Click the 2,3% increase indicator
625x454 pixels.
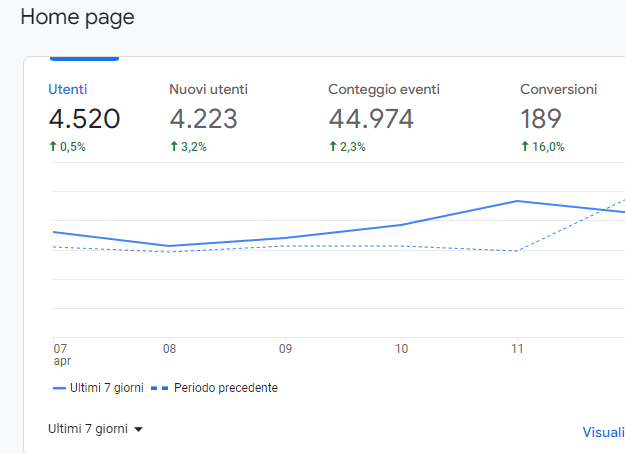pyautogui.click(x=347, y=147)
